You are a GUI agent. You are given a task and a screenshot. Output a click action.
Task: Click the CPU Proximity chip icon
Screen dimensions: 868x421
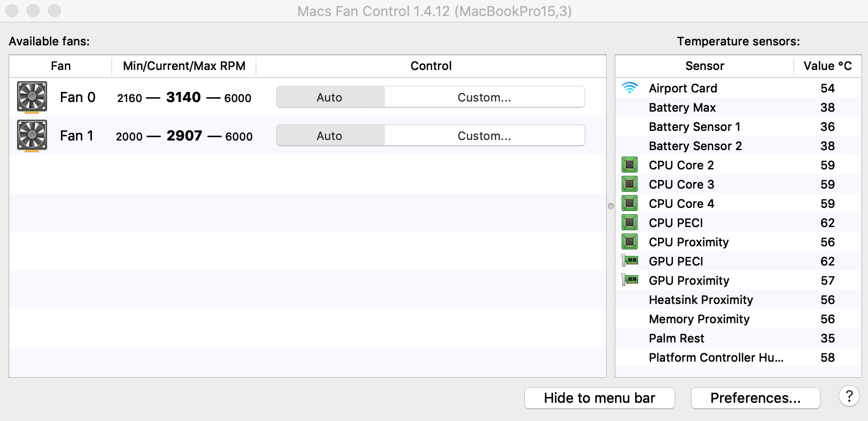point(630,242)
